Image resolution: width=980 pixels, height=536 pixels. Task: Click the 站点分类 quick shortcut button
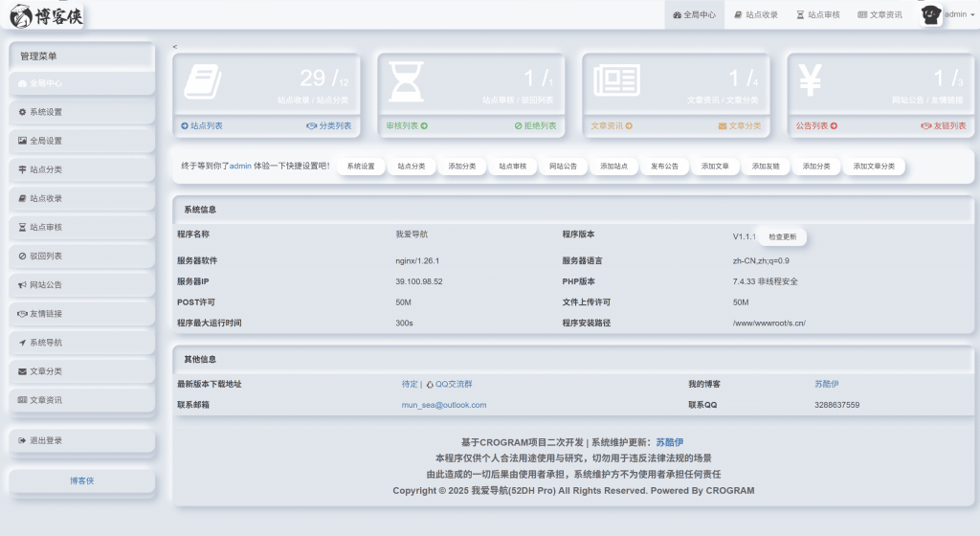coord(412,167)
